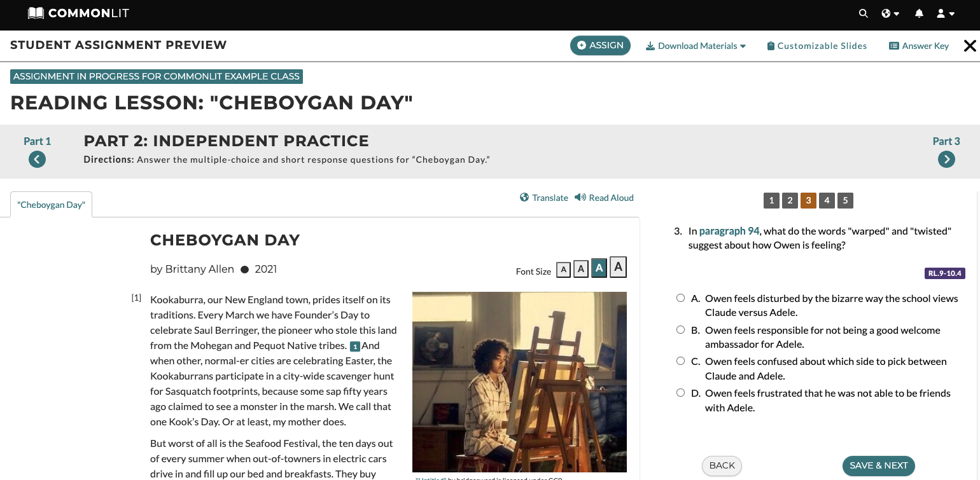Click the search magnifier icon
This screenshot has height=480, width=980.
click(x=863, y=13)
